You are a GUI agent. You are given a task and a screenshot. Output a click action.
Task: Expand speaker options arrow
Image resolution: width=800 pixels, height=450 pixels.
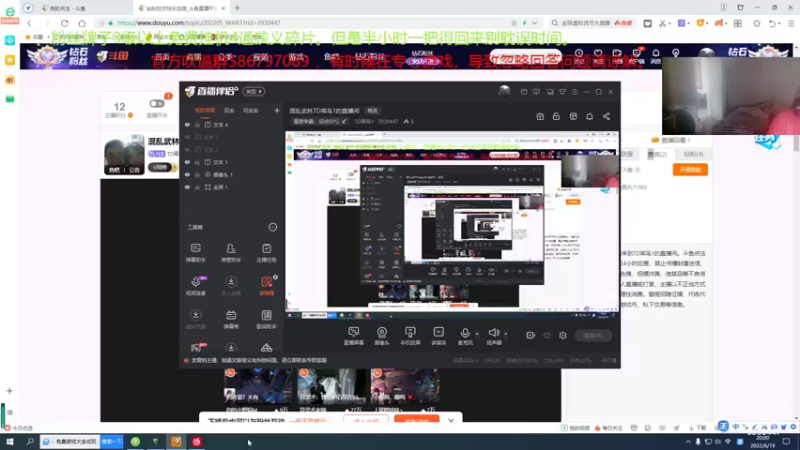506,334
